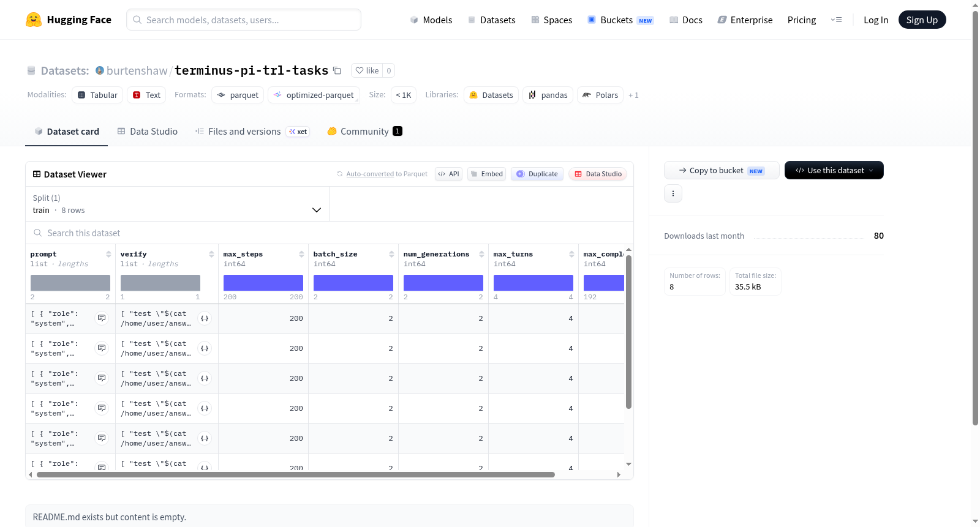Sort by the max_turns column
The width and height of the screenshot is (980, 527).
click(x=571, y=254)
